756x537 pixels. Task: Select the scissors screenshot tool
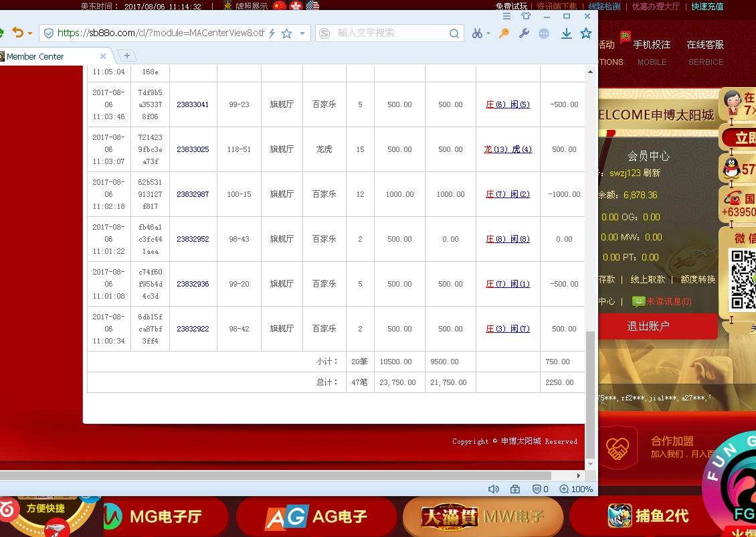[476, 33]
